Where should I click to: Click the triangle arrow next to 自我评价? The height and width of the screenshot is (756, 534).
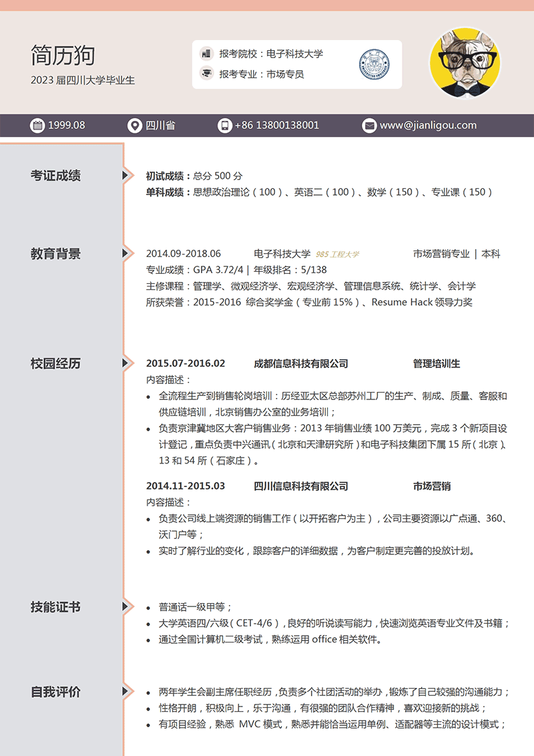point(125,691)
